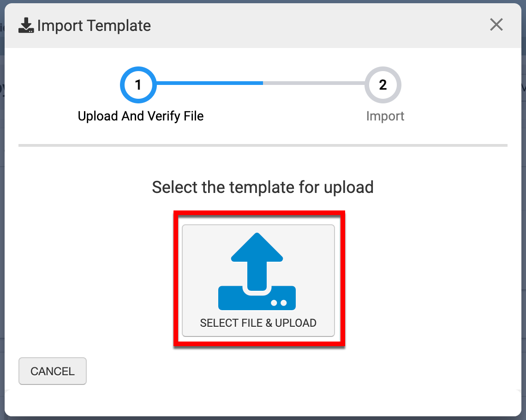Click the two white dots on drive icon
Viewport: 526px width, 420px height.
pos(279,303)
